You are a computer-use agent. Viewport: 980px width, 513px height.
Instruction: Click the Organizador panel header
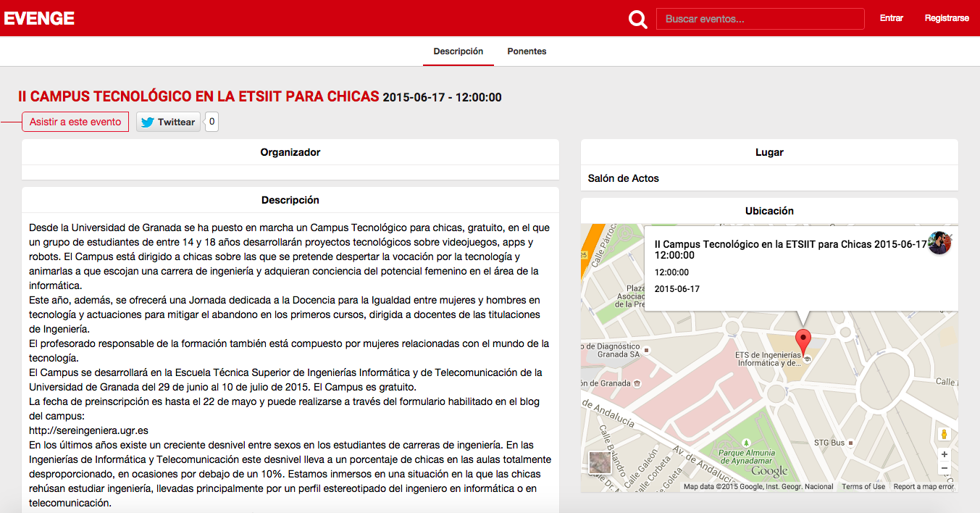click(x=290, y=152)
